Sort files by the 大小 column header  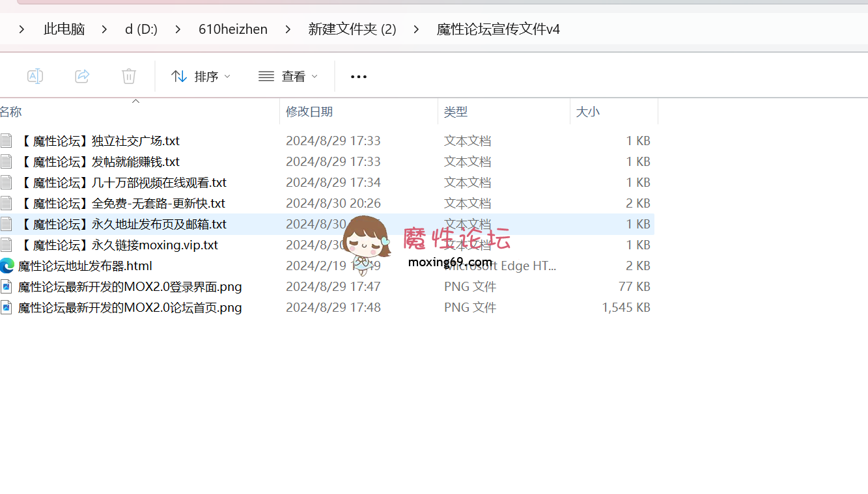pyautogui.click(x=588, y=111)
